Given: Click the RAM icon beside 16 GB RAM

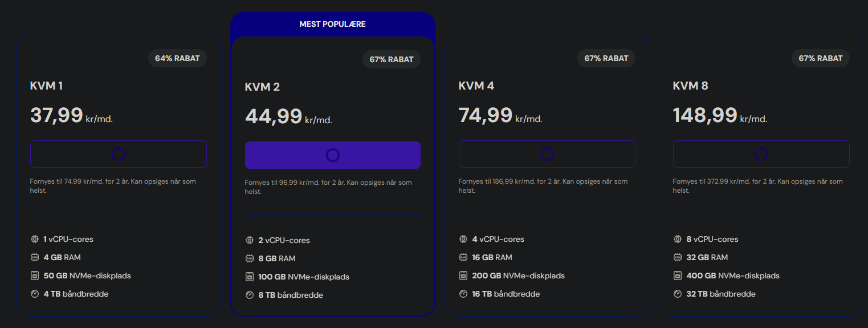Looking at the screenshot, I should (x=463, y=258).
